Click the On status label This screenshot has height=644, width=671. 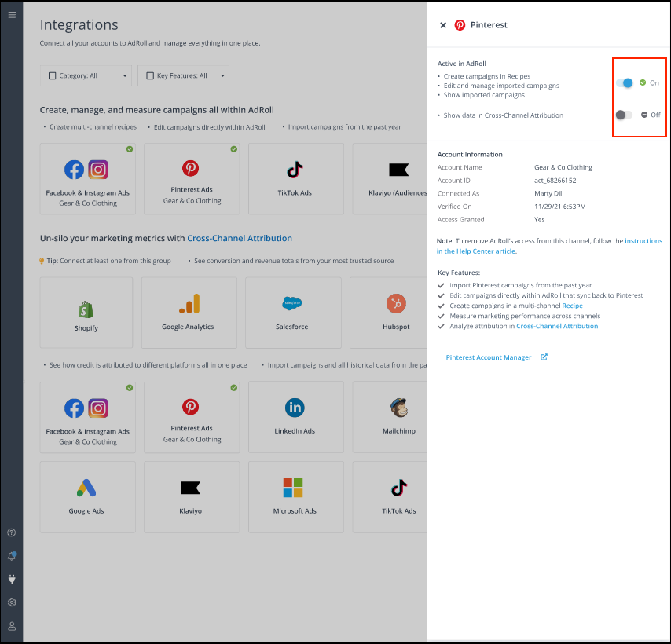[x=654, y=83]
